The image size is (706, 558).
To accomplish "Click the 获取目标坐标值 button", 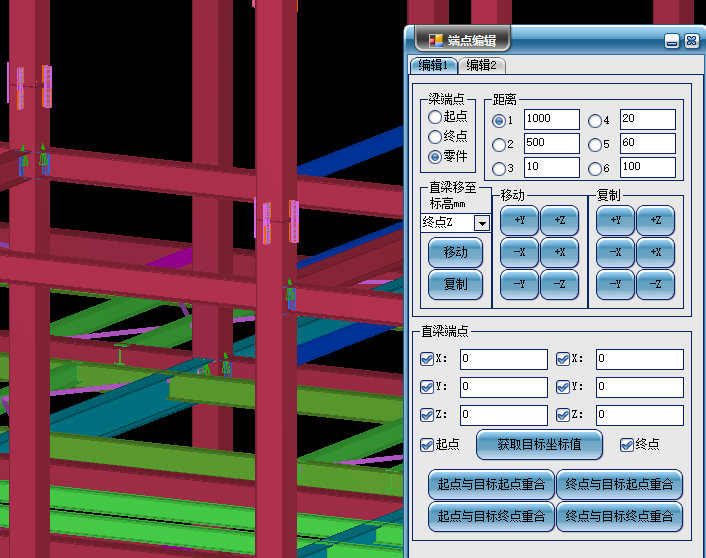I will [539, 445].
